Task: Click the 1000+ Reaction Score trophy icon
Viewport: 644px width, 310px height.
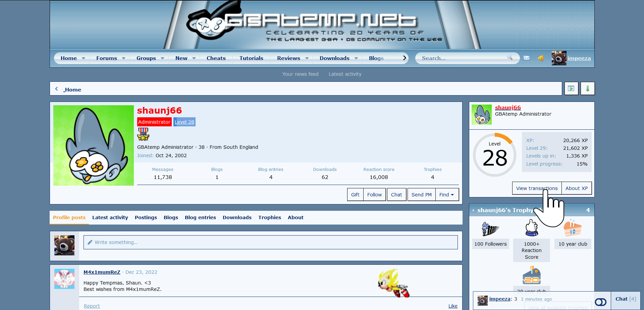Action: click(532, 228)
